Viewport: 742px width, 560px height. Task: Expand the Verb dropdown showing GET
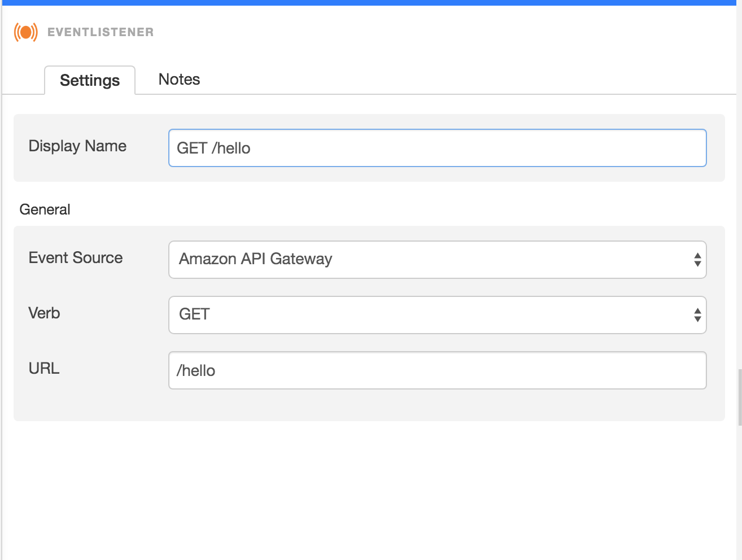pos(437,315)
